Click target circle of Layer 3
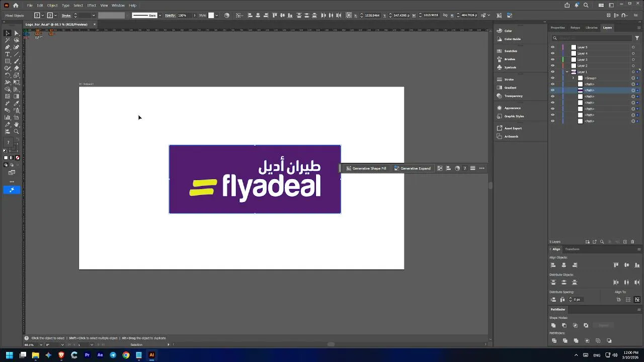Screen dimensions: 644x362 [633, 59]
